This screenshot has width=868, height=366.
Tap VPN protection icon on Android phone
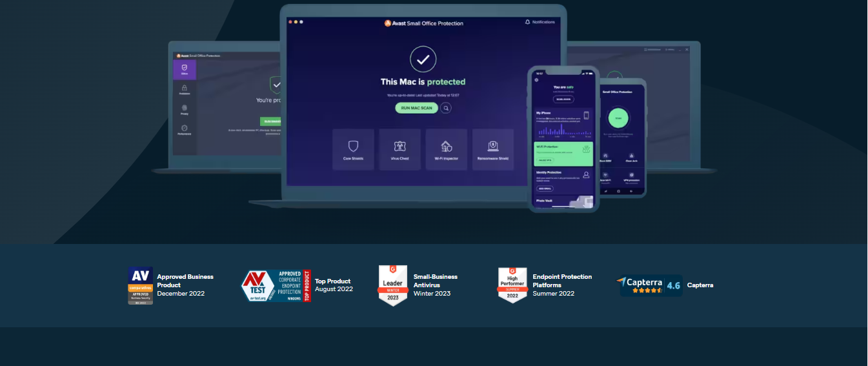[x=631, y=176]
